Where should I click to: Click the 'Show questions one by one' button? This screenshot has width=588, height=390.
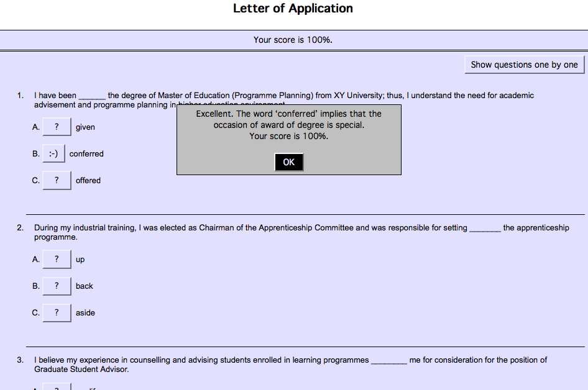tap(524, 65)
